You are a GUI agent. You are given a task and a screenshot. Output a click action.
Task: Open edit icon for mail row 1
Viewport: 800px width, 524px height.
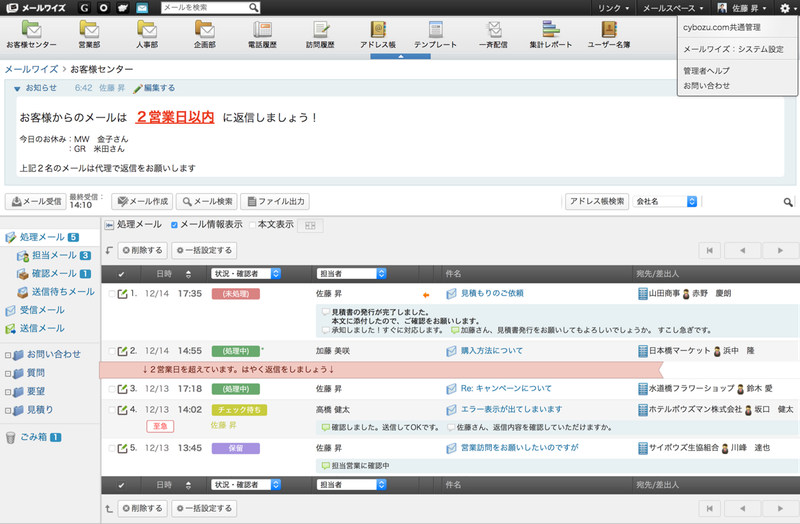(122, 294)
